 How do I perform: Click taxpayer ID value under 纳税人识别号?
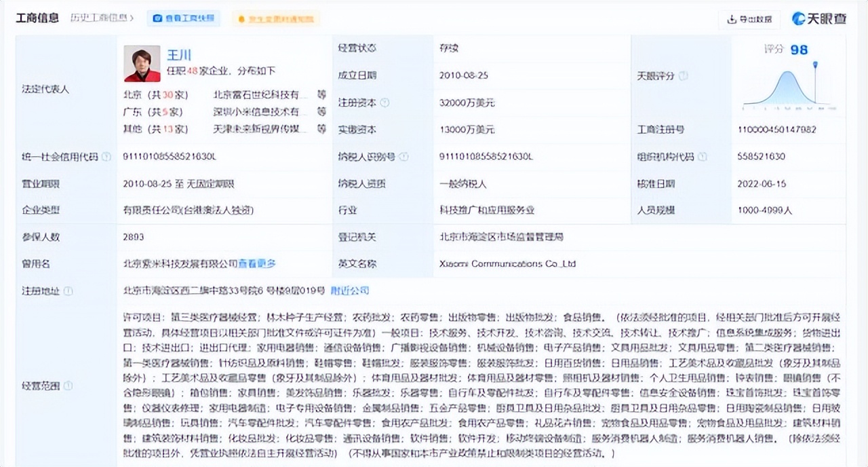(x=486, y=157)
